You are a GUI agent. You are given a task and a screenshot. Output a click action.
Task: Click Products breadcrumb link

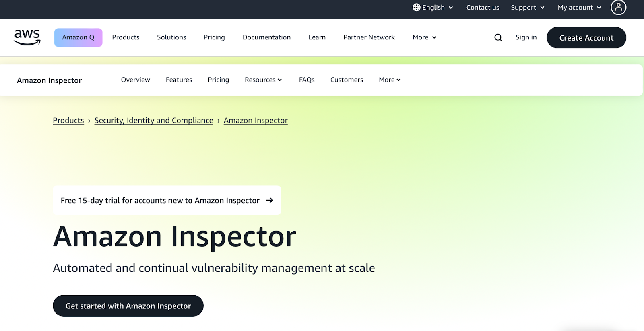(x=68, y=120)
